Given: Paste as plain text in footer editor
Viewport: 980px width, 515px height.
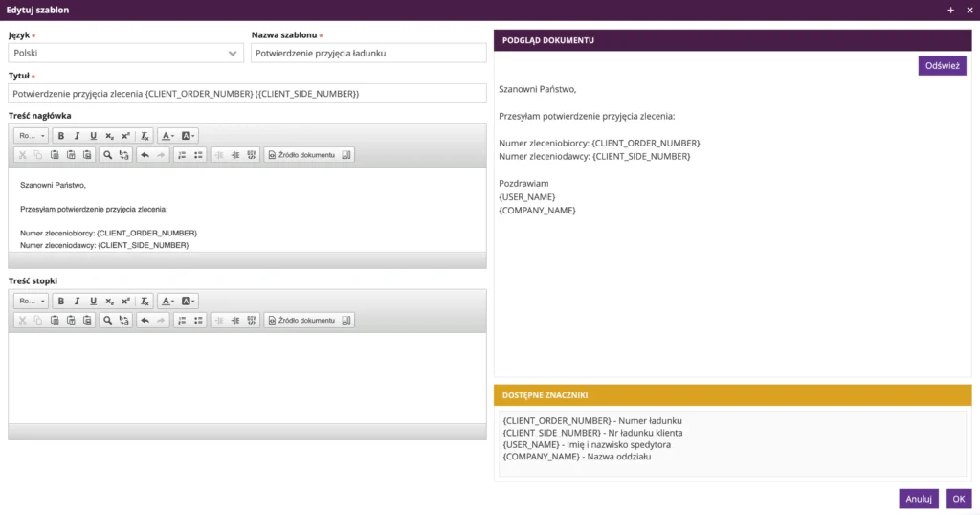Looking at the screenshot, I should (x=71, y=321).
